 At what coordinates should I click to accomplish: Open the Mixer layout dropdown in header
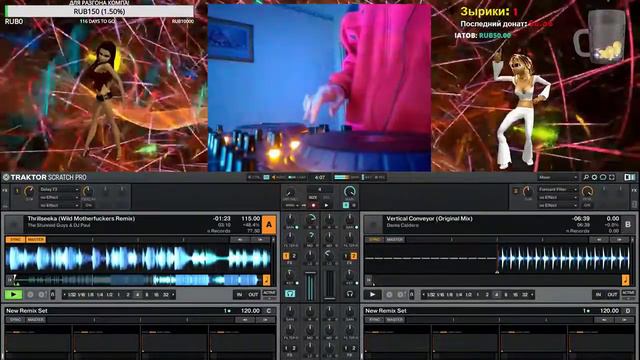click(x=558, y=177)
